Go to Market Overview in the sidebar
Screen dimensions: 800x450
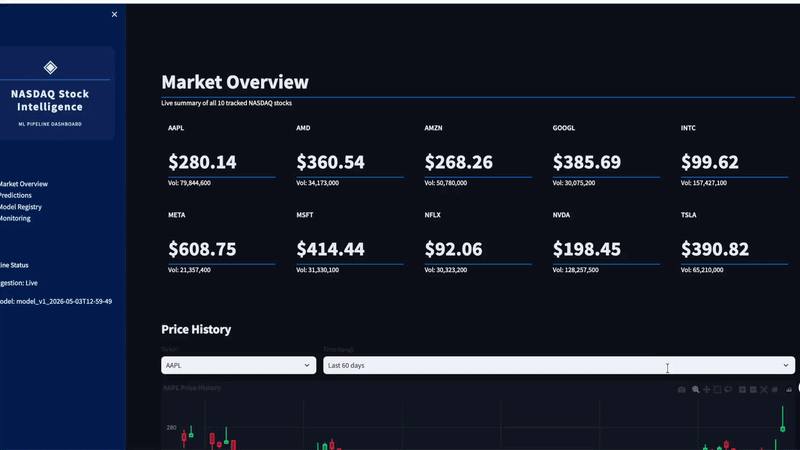(23, 184)
